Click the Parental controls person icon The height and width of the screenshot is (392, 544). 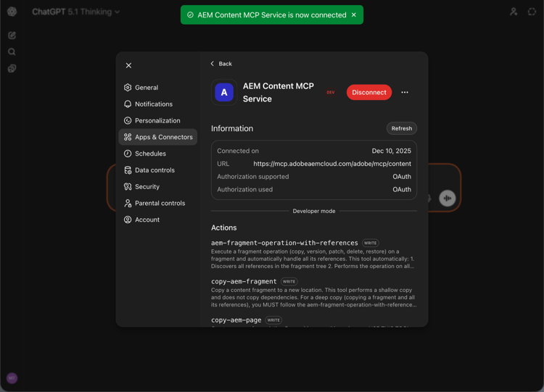(128, 203)
